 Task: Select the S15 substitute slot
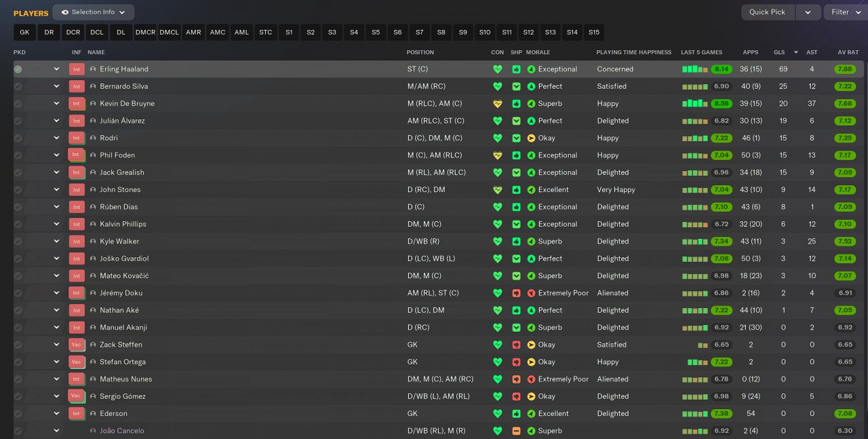pyautogui.click(x=594, y=32)
